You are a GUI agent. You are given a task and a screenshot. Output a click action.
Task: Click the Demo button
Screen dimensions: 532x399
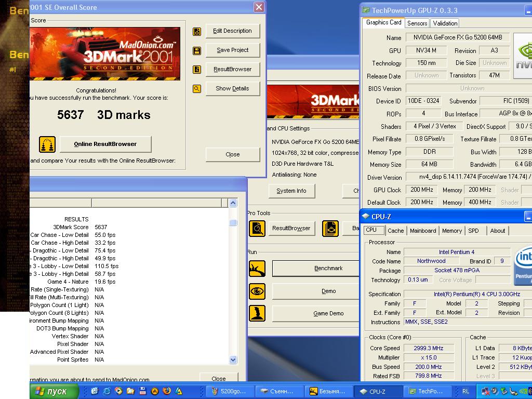pyautogui.click(x=315, y=291)
